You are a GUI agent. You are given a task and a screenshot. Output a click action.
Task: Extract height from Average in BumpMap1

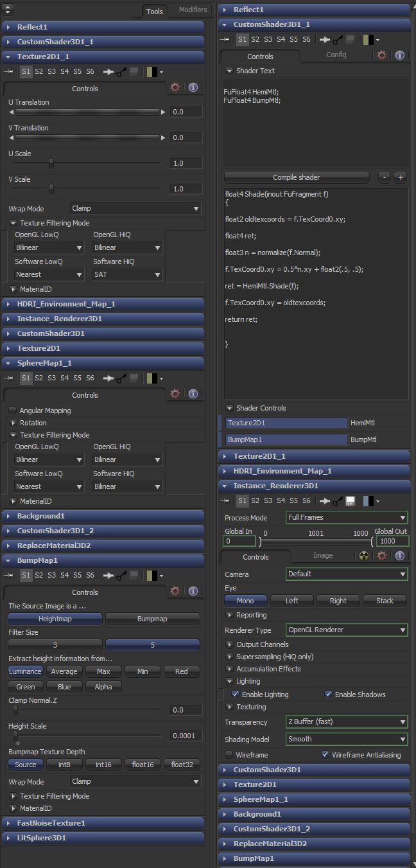64,671
